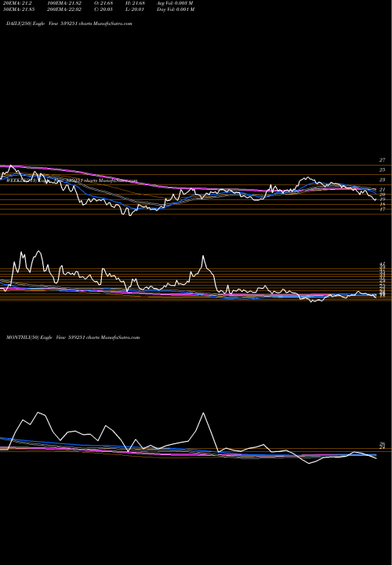Select the 50EMA value label
The image size is (392, 565).
tap(19, 9)
